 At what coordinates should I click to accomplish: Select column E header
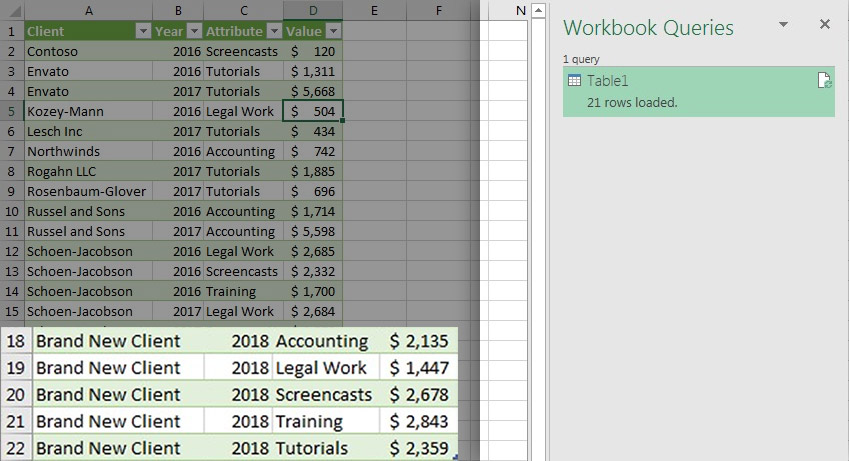tap(374, 10)
